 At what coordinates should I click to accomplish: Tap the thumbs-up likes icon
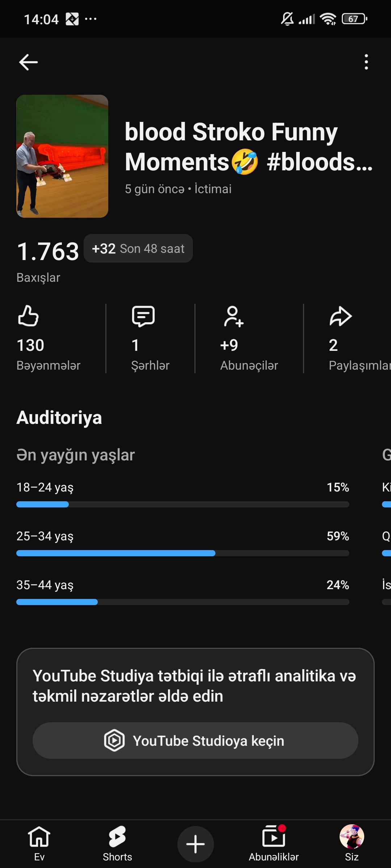28,316
